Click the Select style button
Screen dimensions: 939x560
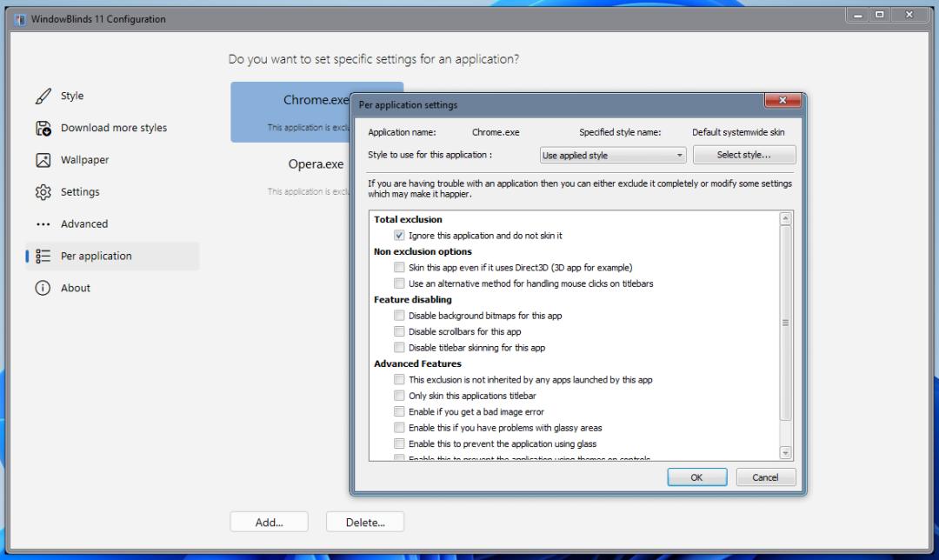coord(744,154)
